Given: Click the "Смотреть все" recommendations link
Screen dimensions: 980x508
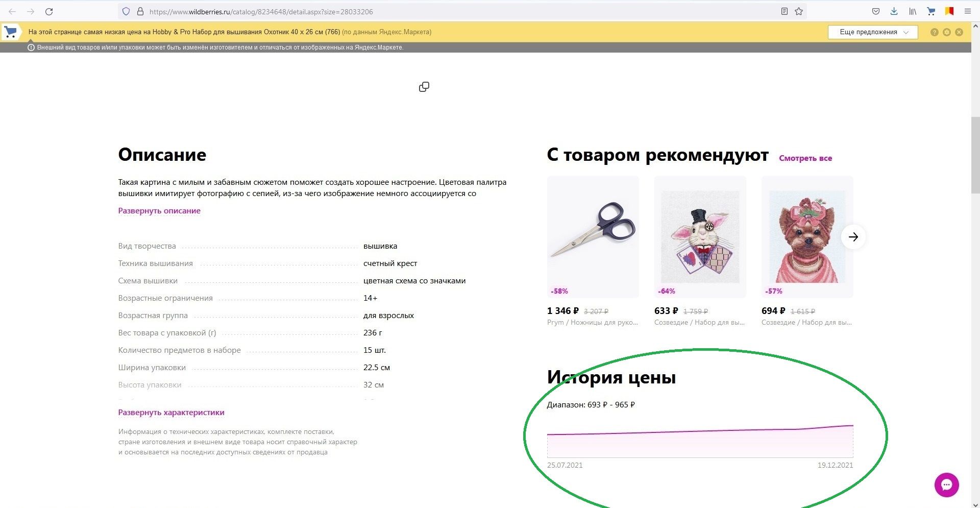Looking at the screenshot, I should click(x=805, y=158).
